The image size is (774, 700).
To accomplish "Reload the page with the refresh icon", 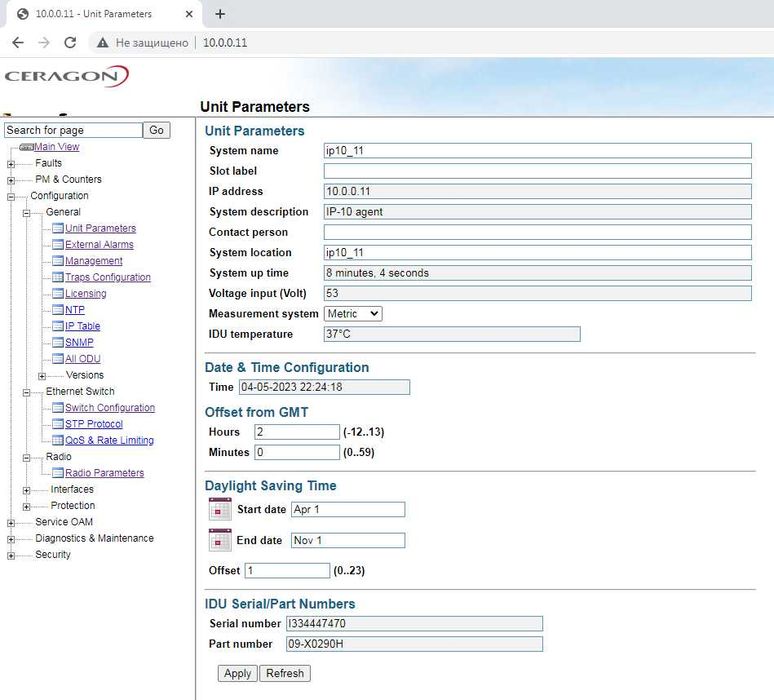I will pyautogui.click(x=70, y=42).
